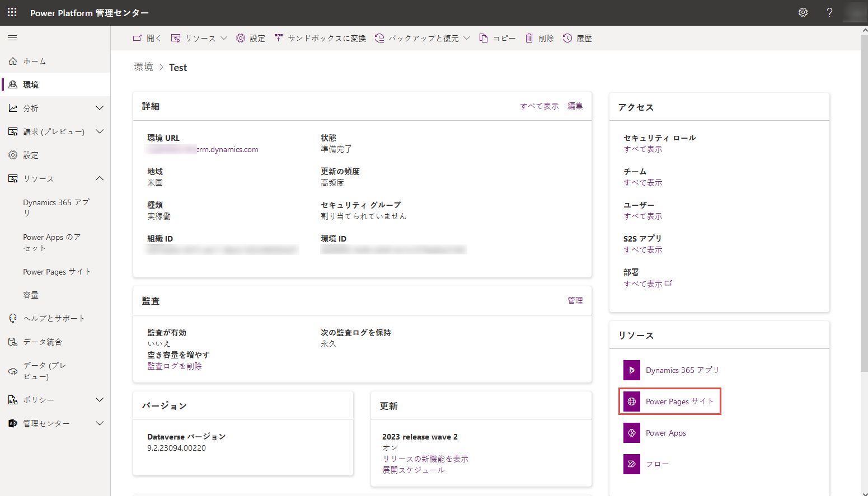The height and width of the screenshot is (496, 868).
Task: Click すべて表示 under チーム
Action: [643, 183]
